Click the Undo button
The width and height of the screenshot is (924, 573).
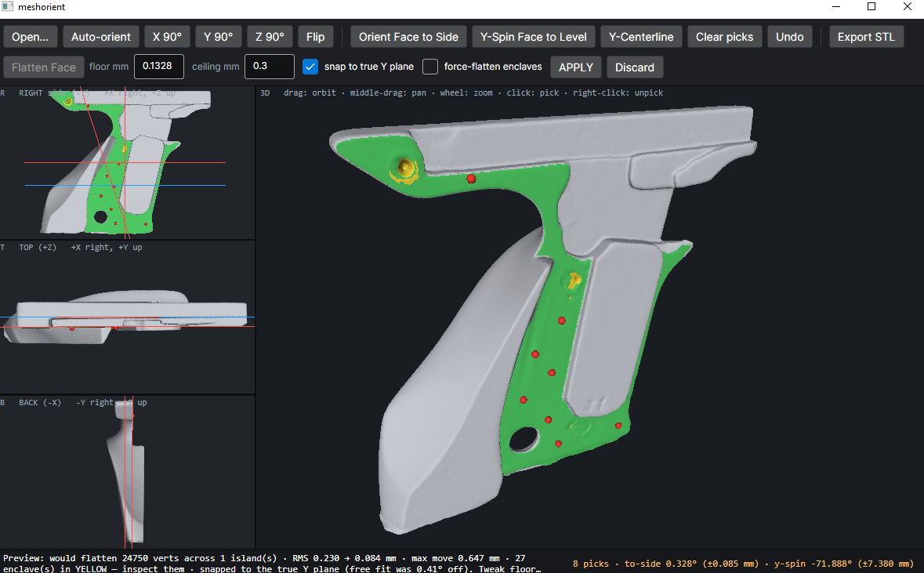(790, 37)
